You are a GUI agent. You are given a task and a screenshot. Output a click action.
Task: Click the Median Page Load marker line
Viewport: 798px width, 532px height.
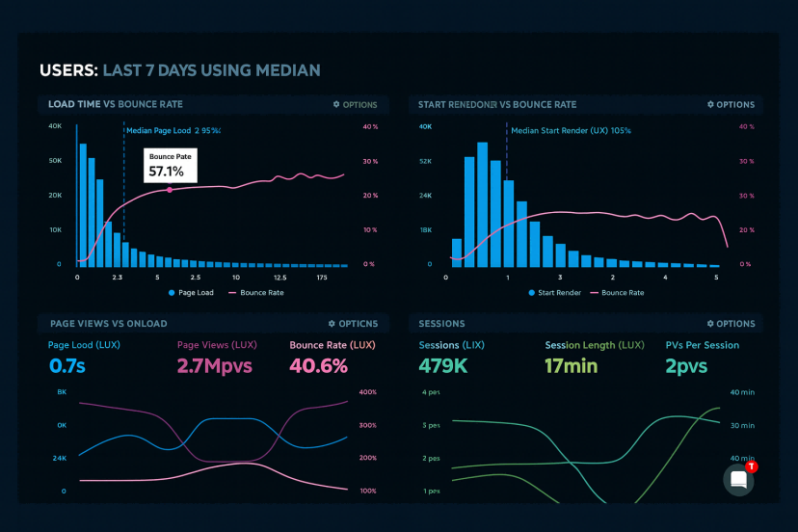(124, 193)
